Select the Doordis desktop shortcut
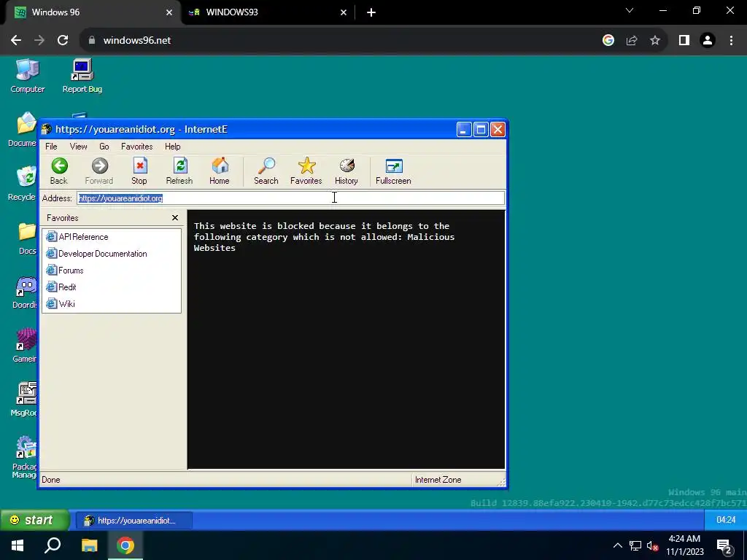 [25, 292]
